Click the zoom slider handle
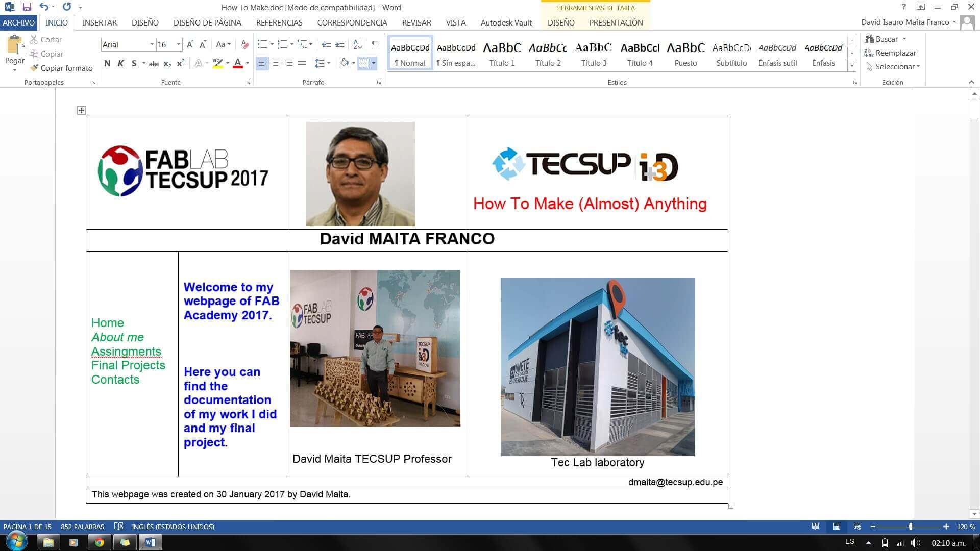The height and width of the screenshot is (551, 980). click(x=910, y=527)
